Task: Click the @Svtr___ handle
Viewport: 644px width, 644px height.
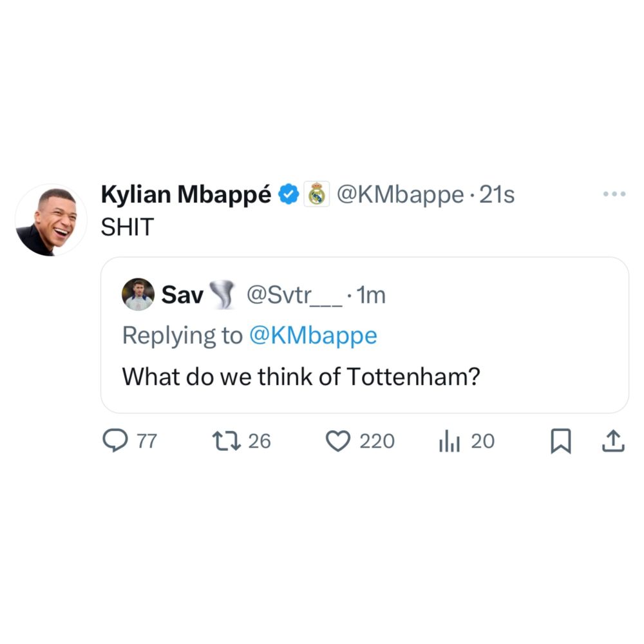Action: tap(293, 295)
